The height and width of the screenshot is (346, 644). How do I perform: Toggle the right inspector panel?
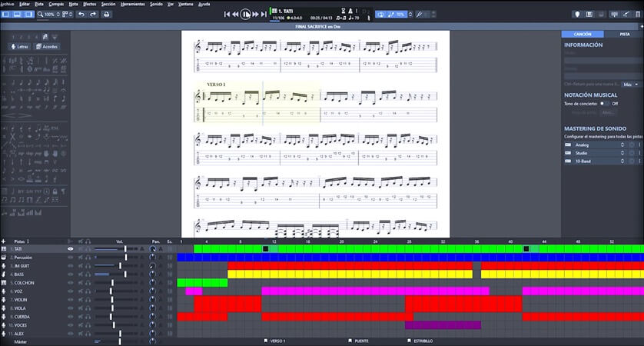coord(28,15)
